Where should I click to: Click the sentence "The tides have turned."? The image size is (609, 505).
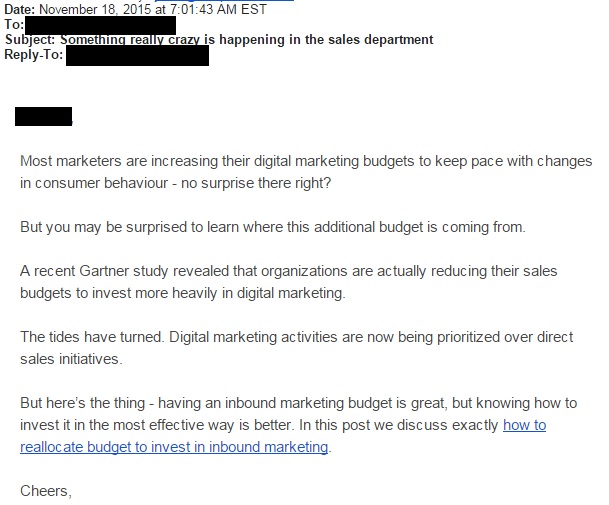pos(92,337)
